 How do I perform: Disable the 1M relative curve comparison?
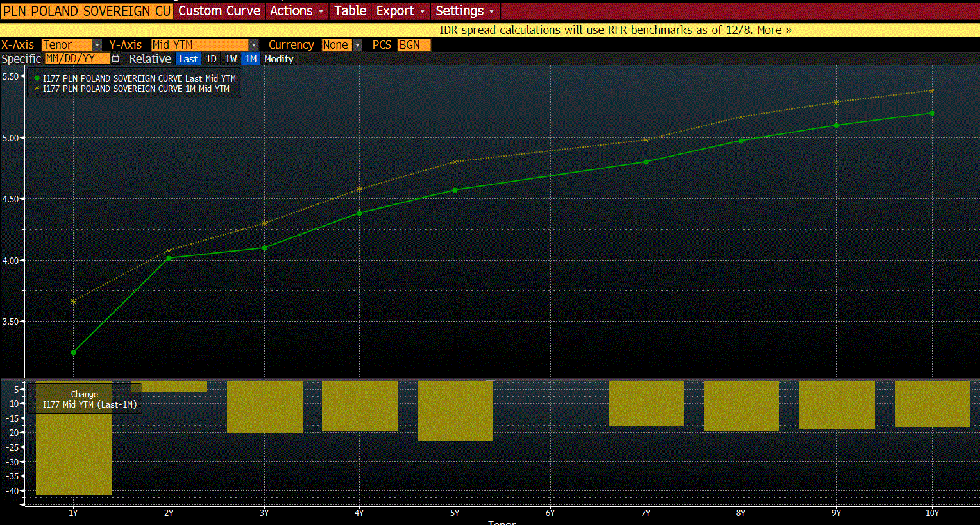point(251,59)
